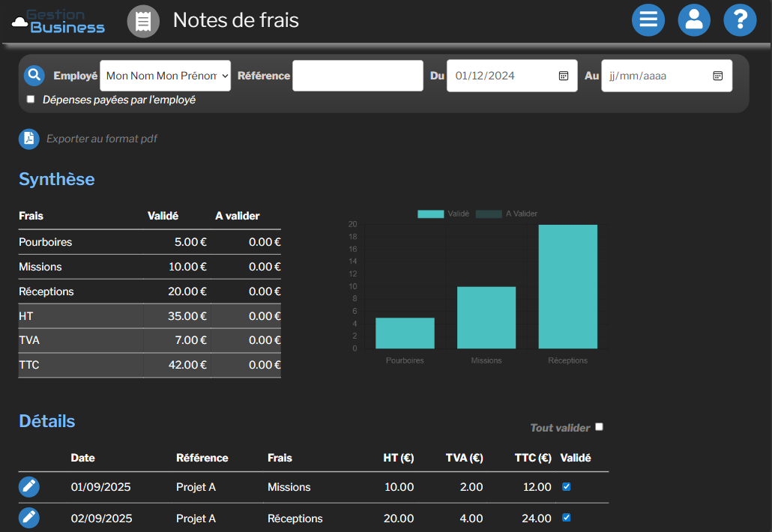The width and height of the screenshot is (772, 532).
Task: Go to Gestion Business home logo
Action: 58,21
